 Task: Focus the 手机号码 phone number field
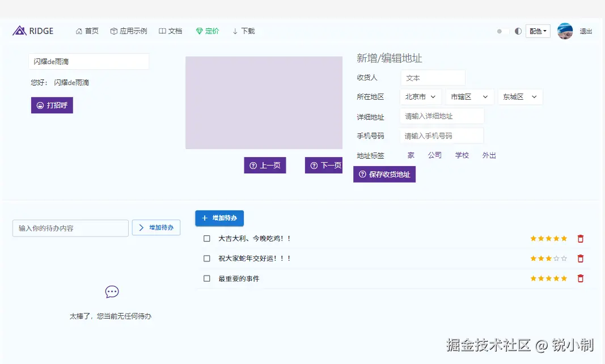tap(441, 136)
